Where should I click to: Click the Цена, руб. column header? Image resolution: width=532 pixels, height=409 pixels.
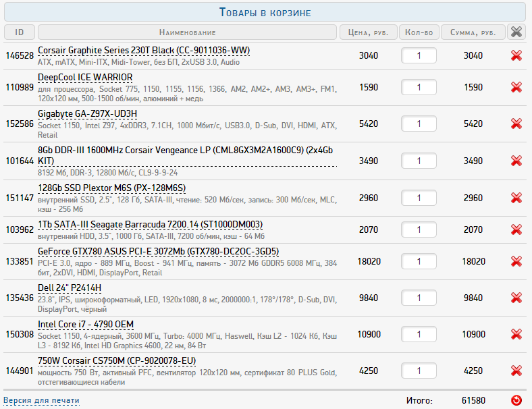tap(369, 32)
